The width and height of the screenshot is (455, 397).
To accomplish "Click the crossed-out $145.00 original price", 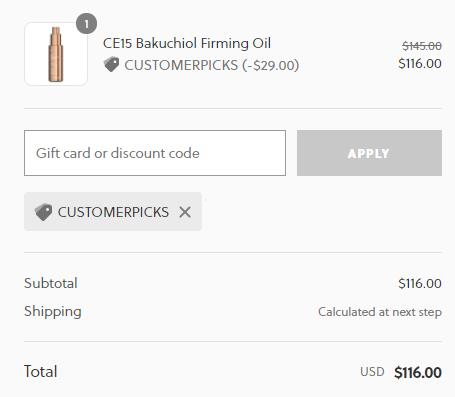I will click(422, 46).
